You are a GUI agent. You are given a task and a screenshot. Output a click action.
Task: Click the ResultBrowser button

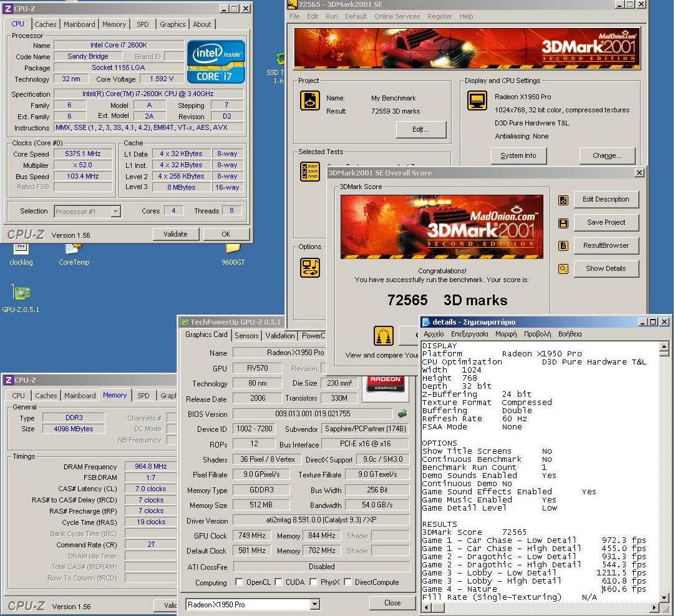click(606, 245)
